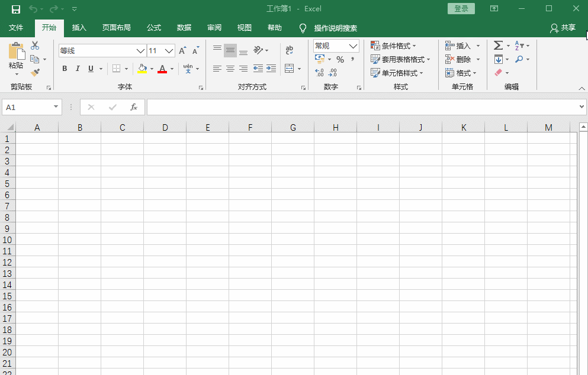Viewport: 588px width, 375px height.
Task: Open 条件格式 conditional formatting
Action: [x=394, y=45]
